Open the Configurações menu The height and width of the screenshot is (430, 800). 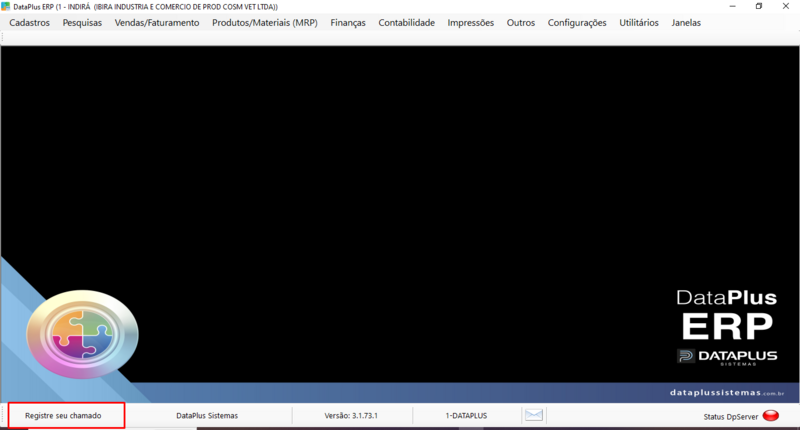tap(577, 23)
